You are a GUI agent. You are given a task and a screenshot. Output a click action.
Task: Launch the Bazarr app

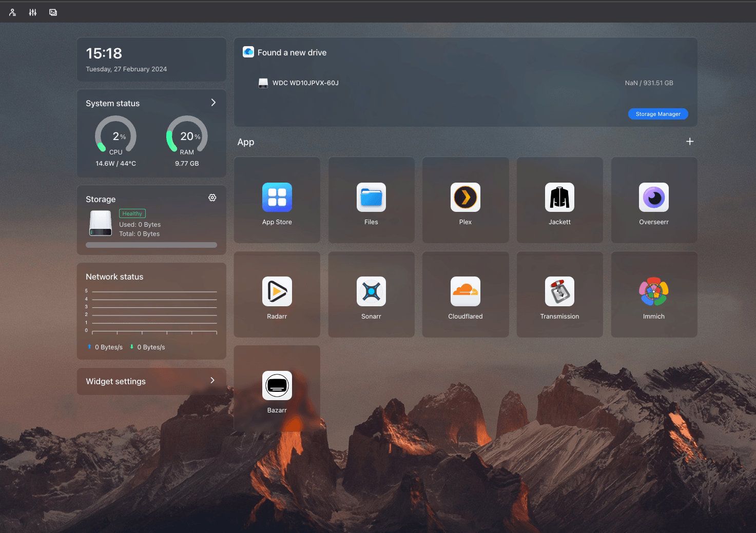277,386
